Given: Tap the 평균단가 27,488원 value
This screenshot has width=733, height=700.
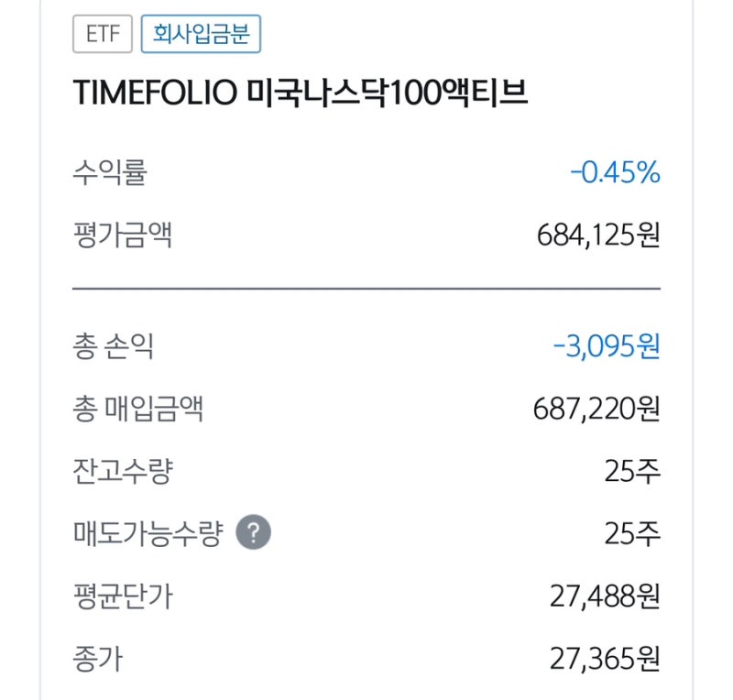Looking at the screenshot, I should coord(608,596).
